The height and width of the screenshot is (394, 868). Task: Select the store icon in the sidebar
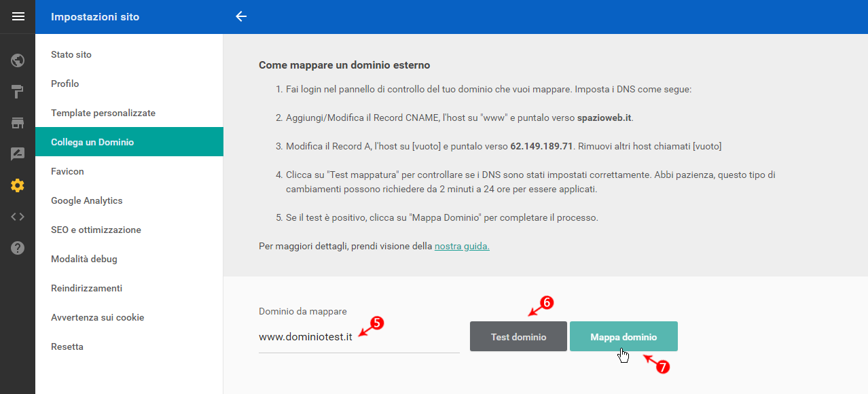(18, 123)
